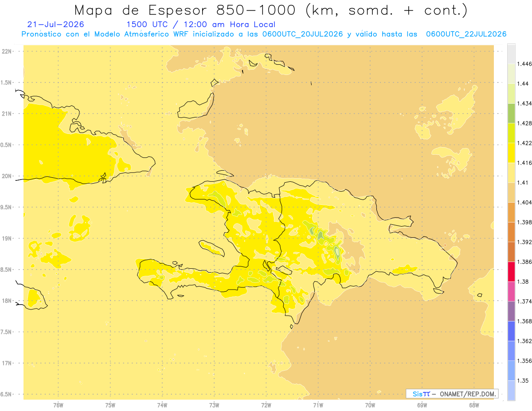532x411 pixels.
Task: Click the "1.38" colorbar value
Action: [x=523, y=282]
